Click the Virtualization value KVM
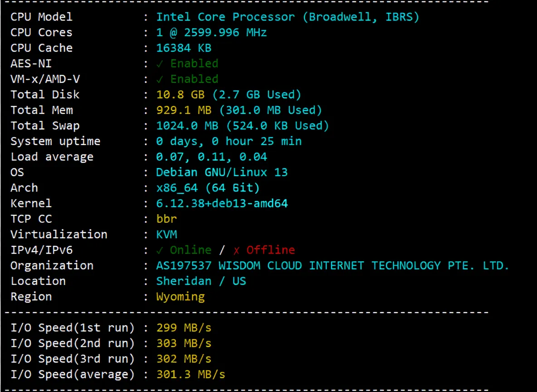The image size is (537, 392). pos(166,235)
